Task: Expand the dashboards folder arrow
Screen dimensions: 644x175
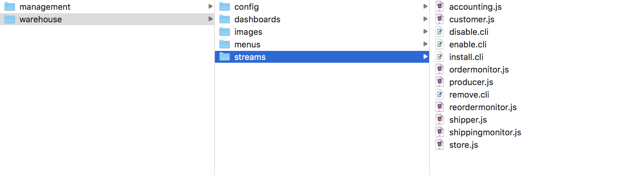Action: pos(425,19)
